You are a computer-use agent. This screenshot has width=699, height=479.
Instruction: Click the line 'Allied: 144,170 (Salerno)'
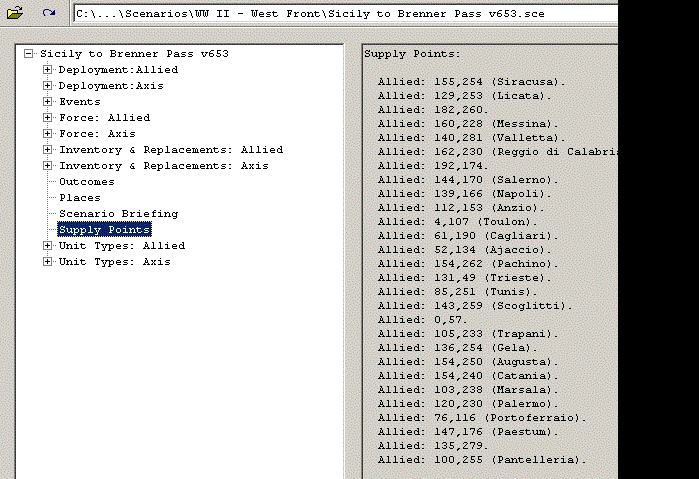(468, 180)
